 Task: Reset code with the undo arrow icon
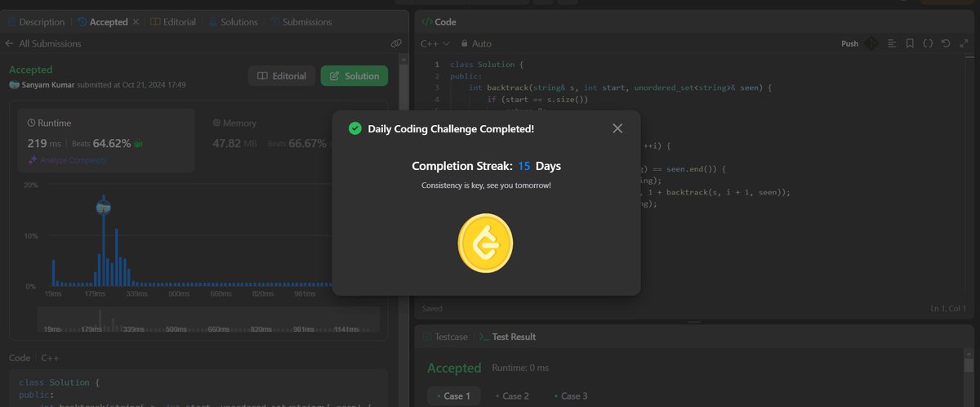coord(946,43)
